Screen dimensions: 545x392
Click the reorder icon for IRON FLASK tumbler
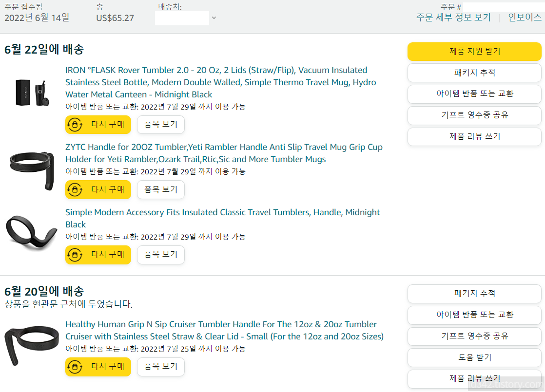pos(75,124)
